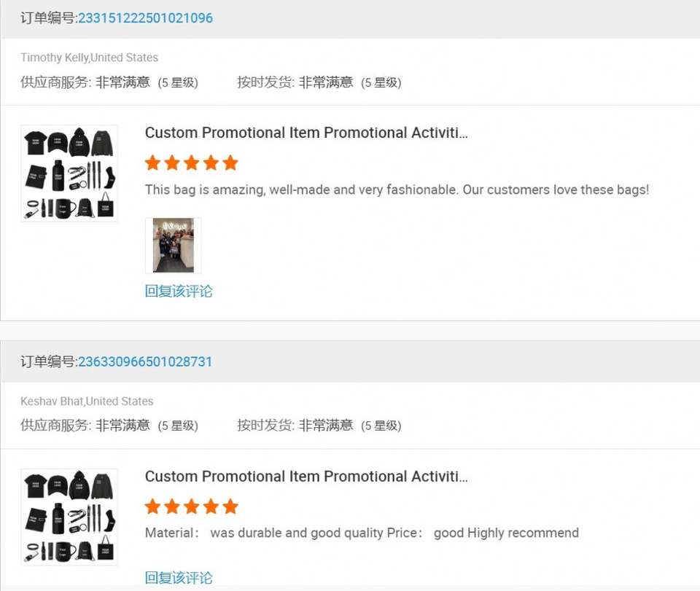Open second Custom Promotional Item product title
Viewport: 700px width, 591px height.
(x=306, y=477)
